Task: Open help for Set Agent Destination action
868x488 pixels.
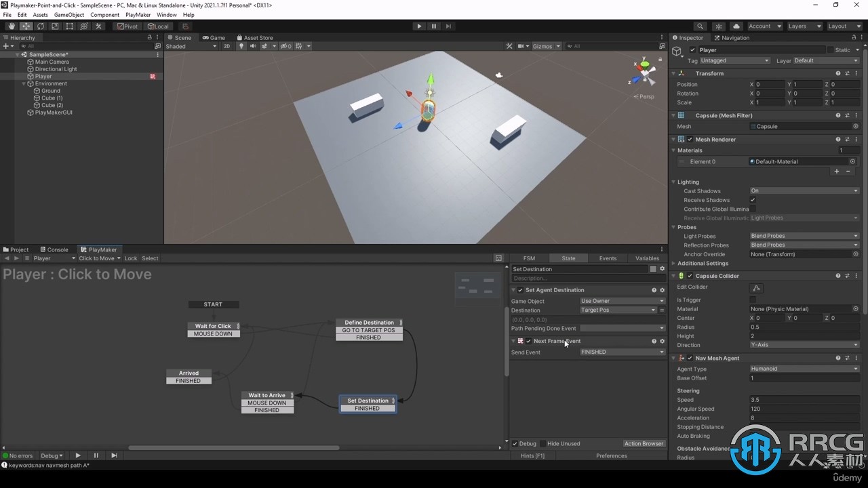Action: [x=654, y=290]
